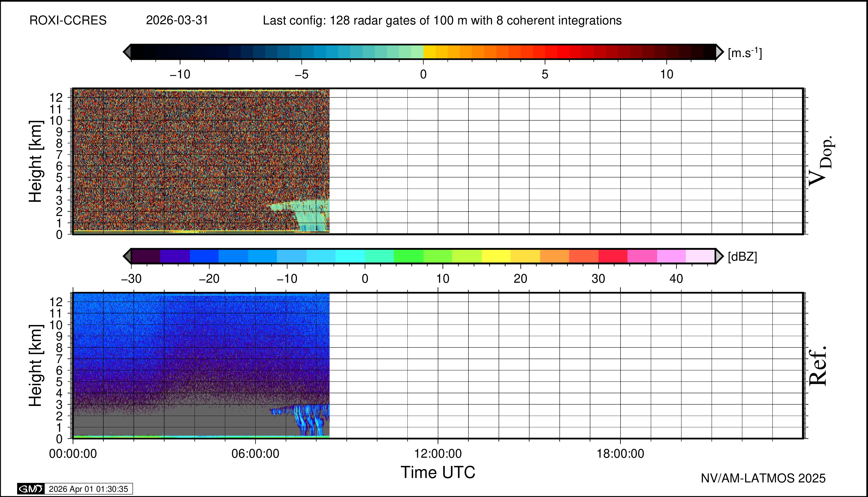Click the NV/AM-LATMOS 2025 credit text
This screenshot has height=497, width=868.
[763, 478]
